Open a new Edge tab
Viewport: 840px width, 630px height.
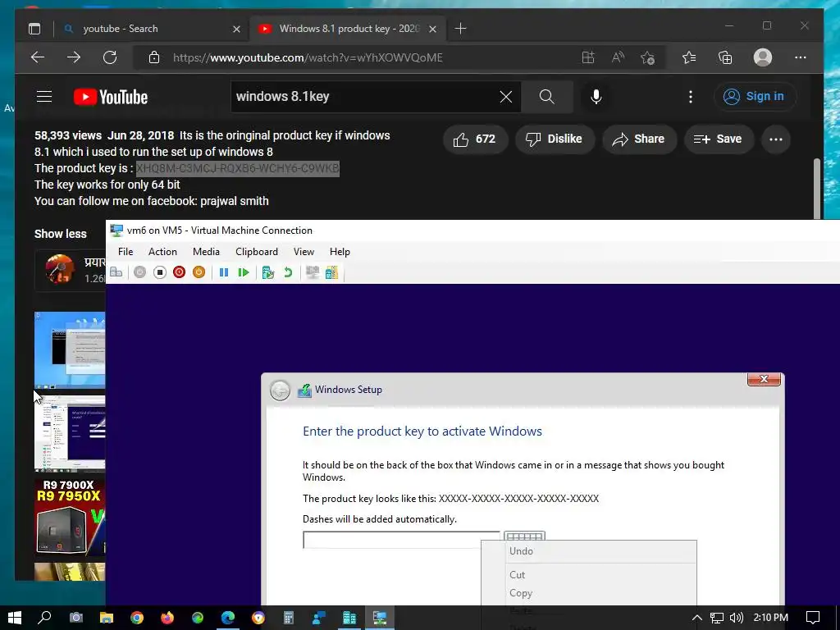[x=460, y=29]
